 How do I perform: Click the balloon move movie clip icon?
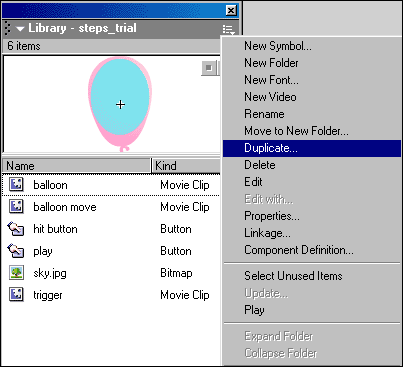point(16,206)
